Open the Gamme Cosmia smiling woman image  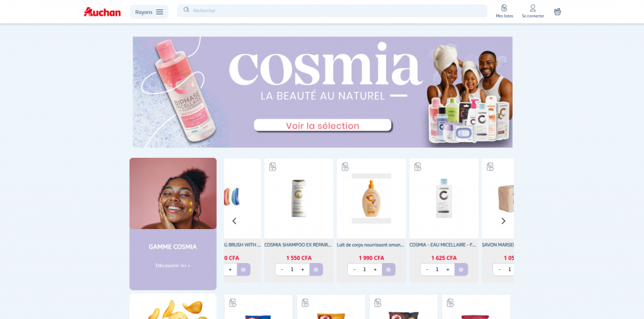point(173,193)
